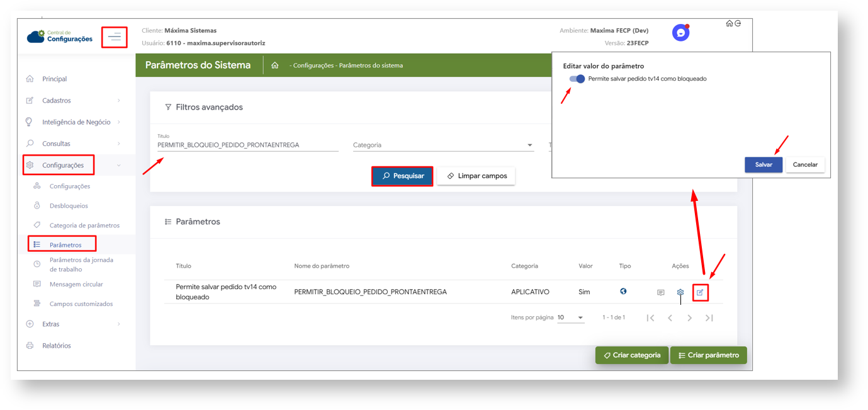The width and height of the screenshot is (868, 410).
Task: Click the Parâmetros do sistema breadcrumb
Action: 371,65
